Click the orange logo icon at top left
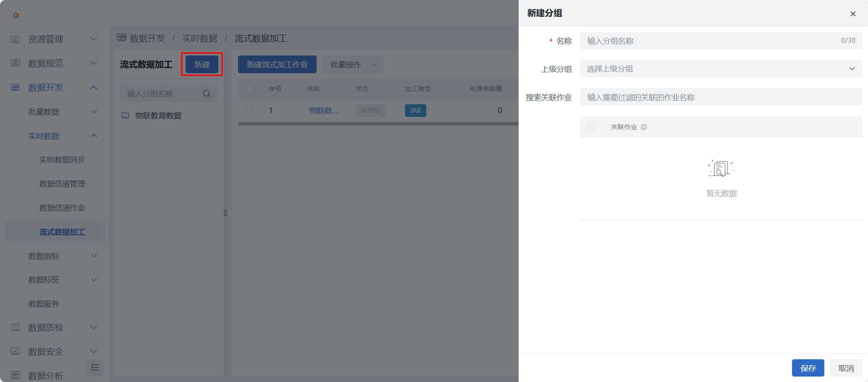The height and width of the screenshot is (382, 868). point(16,15)
